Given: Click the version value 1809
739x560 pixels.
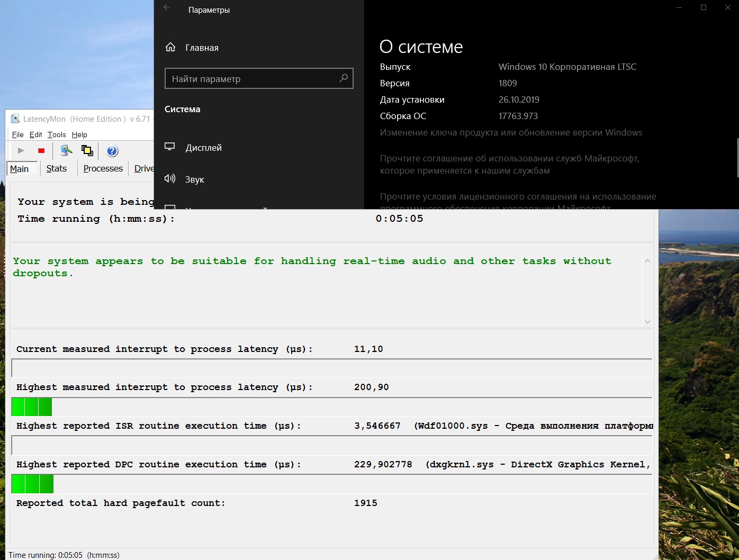Looking at the screenshot, I should pyautogui.click(x=508, y=83).
